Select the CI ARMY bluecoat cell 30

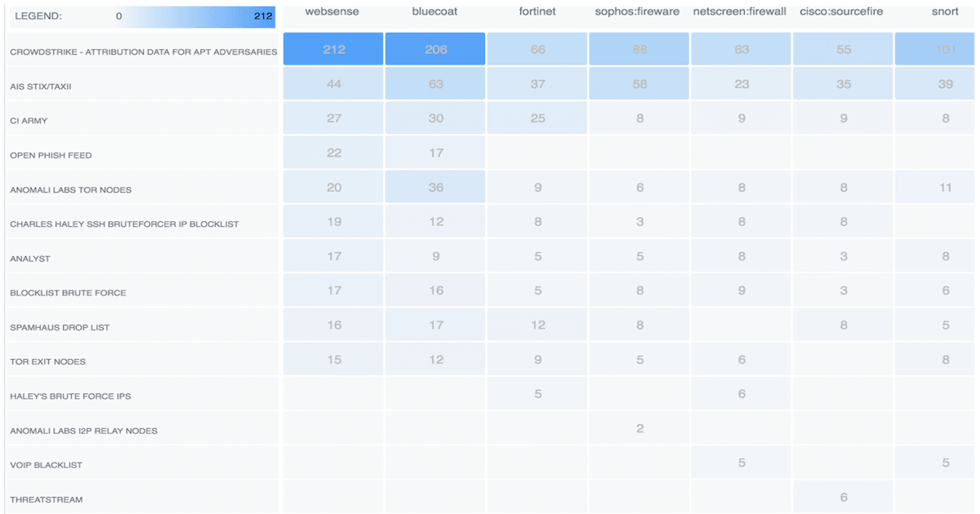tap(435, 118)
